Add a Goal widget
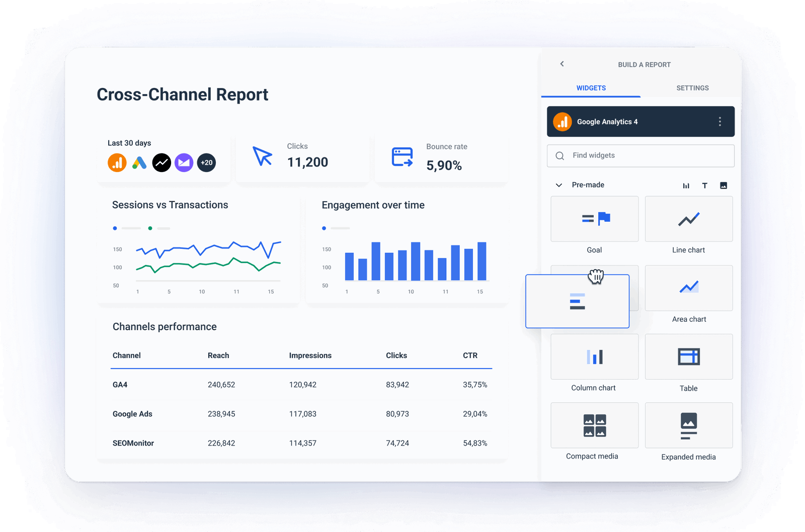Image resolution: width=805 pixels, height=532 pixels. (594, 219)
